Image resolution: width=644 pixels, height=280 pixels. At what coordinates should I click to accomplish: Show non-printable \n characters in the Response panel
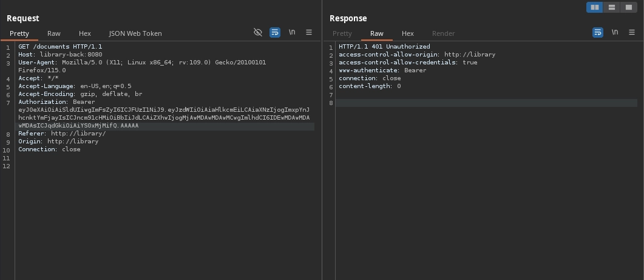coord(615,32)
